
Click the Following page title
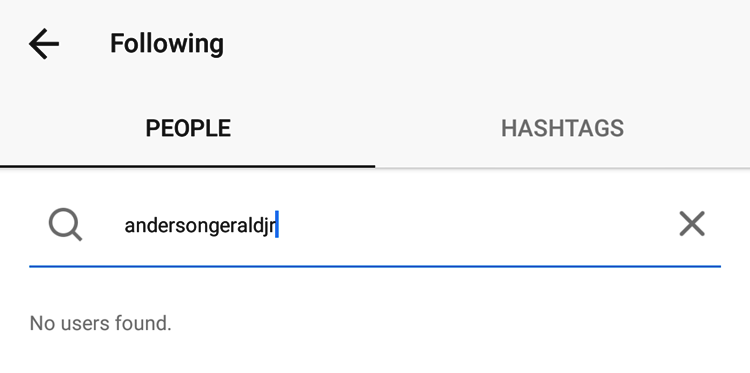point(167,44)
